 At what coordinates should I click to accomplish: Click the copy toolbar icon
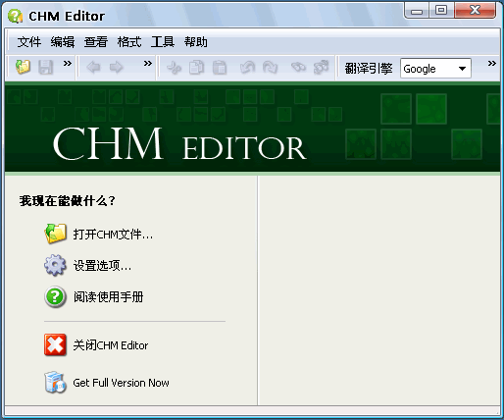pyautogui.click(x=196, y=68)
